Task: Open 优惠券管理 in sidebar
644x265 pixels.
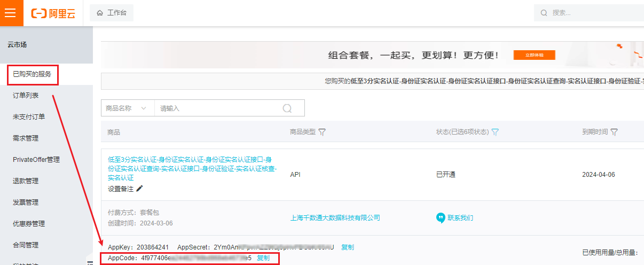Action: pyautogui.click(x=29, y=224)
